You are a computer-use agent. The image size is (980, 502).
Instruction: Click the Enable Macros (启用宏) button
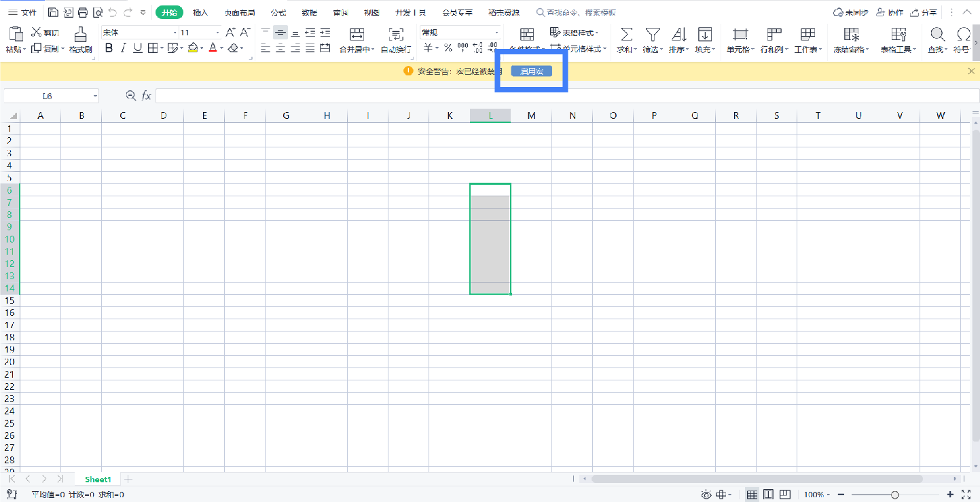(x=531, y=71)
